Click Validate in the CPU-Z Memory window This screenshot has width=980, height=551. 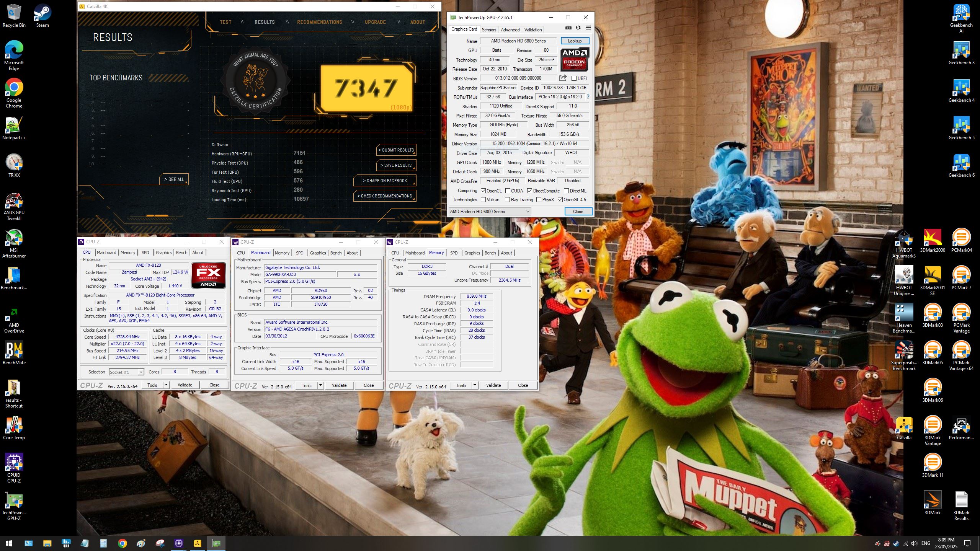point(493,386)
